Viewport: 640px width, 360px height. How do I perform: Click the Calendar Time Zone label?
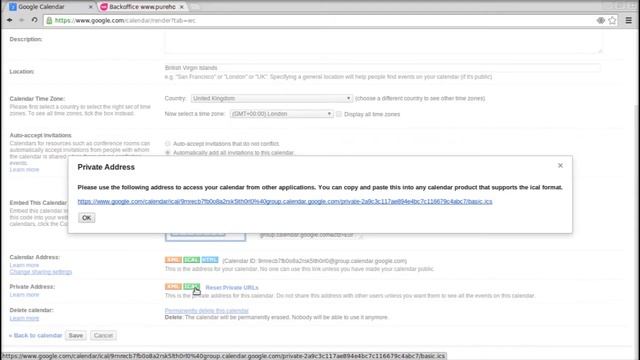pyautogui.click(x=37, y=99)
